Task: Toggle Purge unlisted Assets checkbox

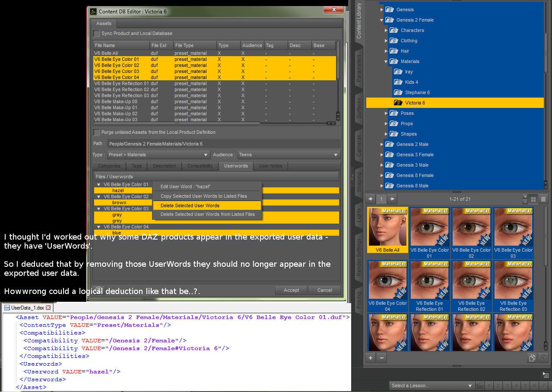Action: pos(97,133)
